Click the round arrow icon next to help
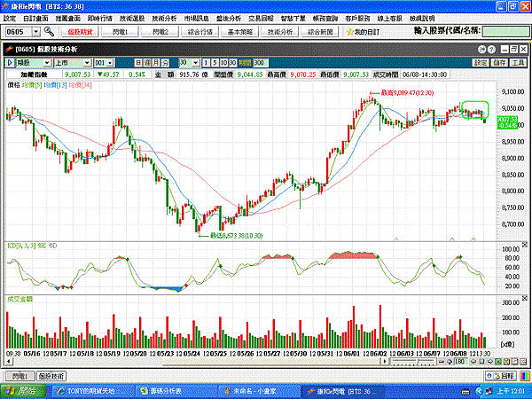 (481, 50)
